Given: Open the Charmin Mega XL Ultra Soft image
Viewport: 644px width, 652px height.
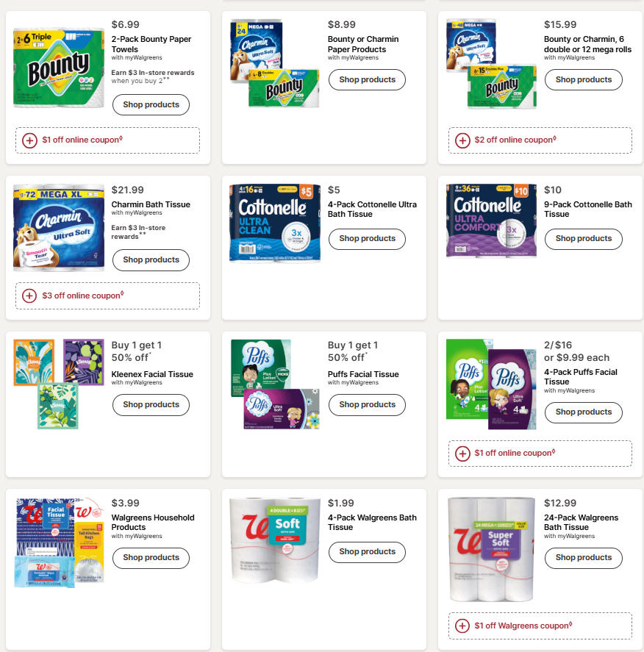Looking at the screenshot, I should pyautogui.click(x=59, y=228).
